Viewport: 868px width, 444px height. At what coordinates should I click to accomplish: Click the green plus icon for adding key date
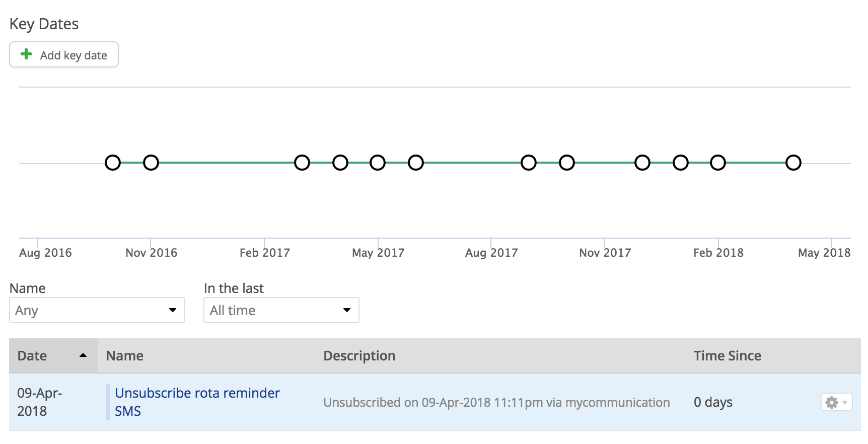26,54
